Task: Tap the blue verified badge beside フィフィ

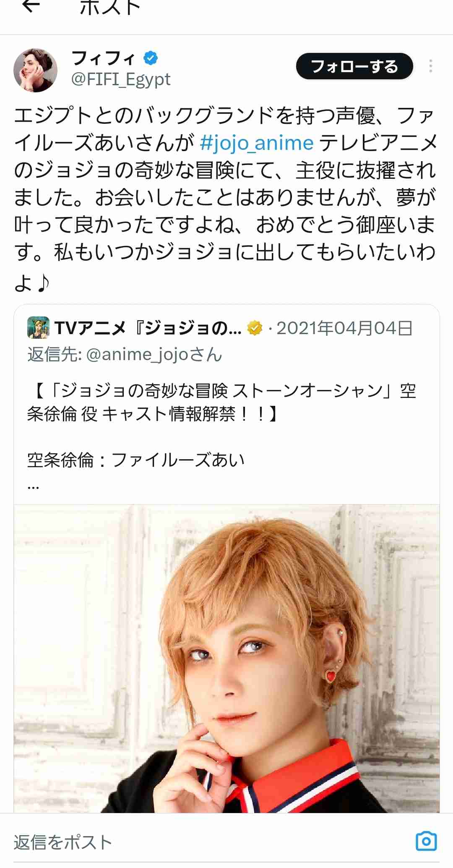Action: [151, 58]
